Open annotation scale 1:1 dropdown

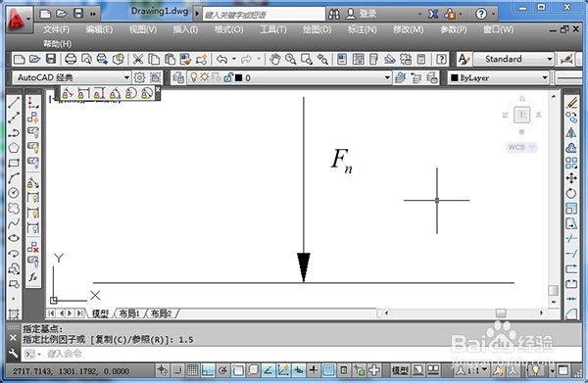pos(472,370)
